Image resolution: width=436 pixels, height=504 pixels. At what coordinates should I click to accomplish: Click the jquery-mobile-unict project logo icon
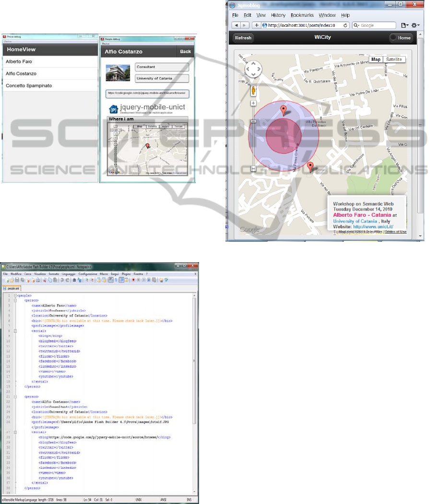coord(114,109)
